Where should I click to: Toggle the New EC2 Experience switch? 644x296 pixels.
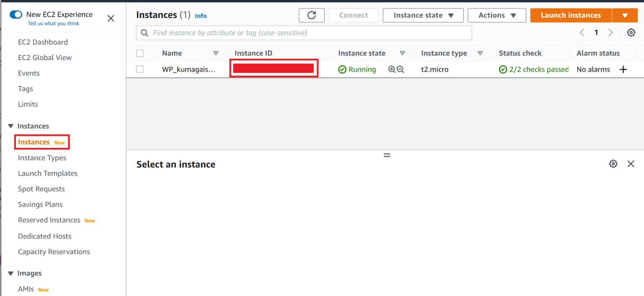[16, 14]
